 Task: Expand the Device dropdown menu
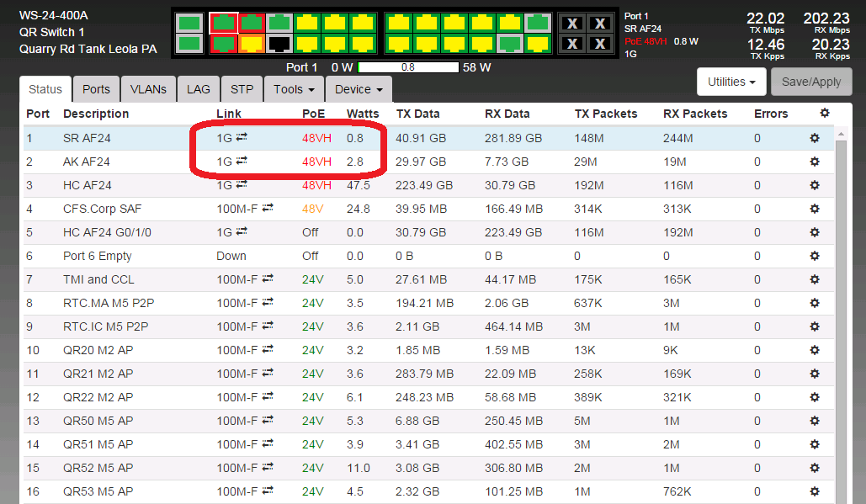(359, 89)
